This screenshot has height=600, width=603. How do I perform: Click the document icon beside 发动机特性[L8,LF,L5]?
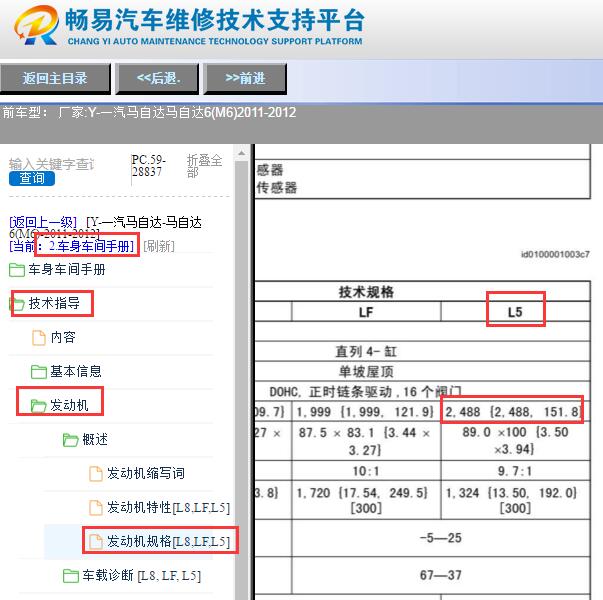pyautogui.click(x=96, y=508)
